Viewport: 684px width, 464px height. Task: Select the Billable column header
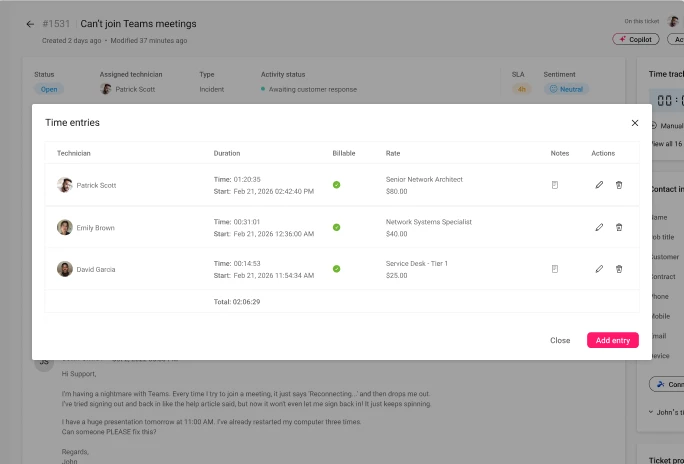click(344, 153)
